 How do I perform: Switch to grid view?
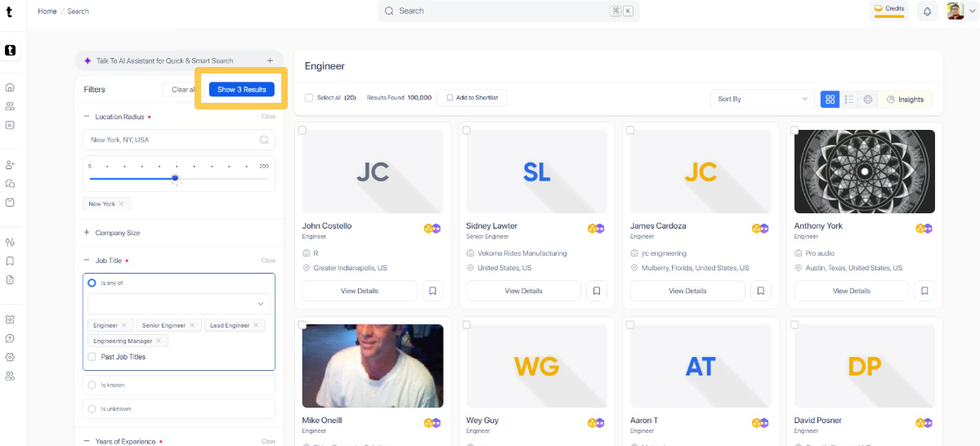coord(830,99)
